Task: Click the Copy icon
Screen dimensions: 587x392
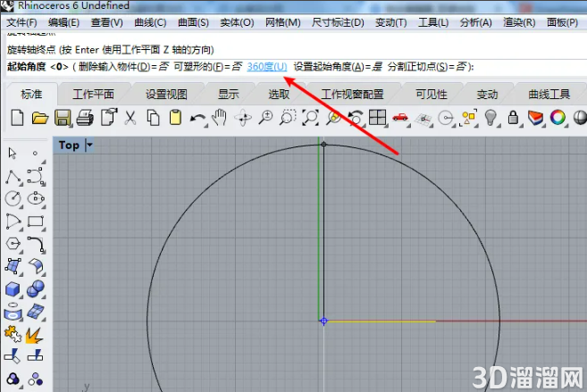Action: (x=153, y=118)
